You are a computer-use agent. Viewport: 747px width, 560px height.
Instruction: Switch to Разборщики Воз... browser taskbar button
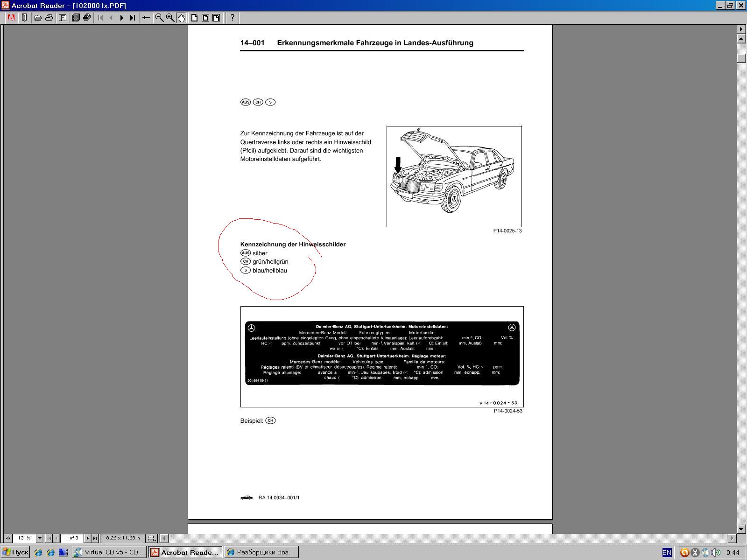click(x=261, y=553)
